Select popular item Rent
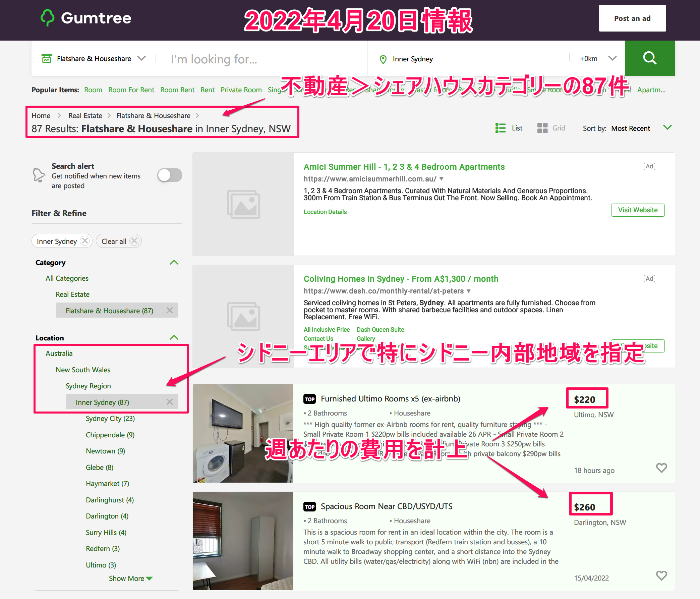Image resolution: width=700 pixels, height=599 pixels. coord(208,90)
